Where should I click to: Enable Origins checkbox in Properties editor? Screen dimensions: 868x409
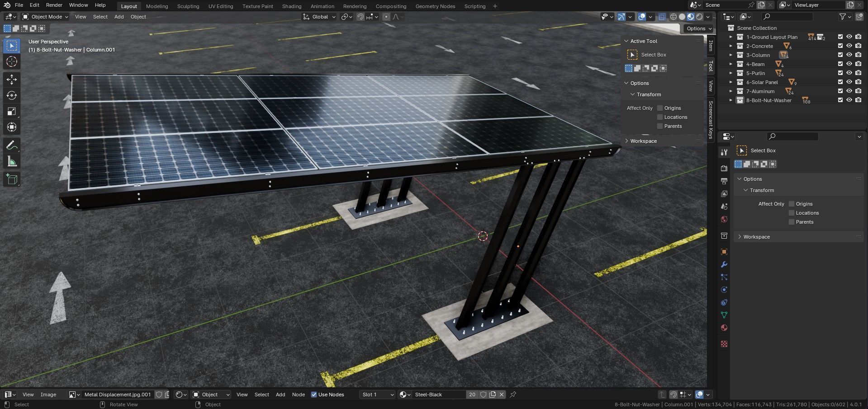pyautogui.click(x=792, y=204)
